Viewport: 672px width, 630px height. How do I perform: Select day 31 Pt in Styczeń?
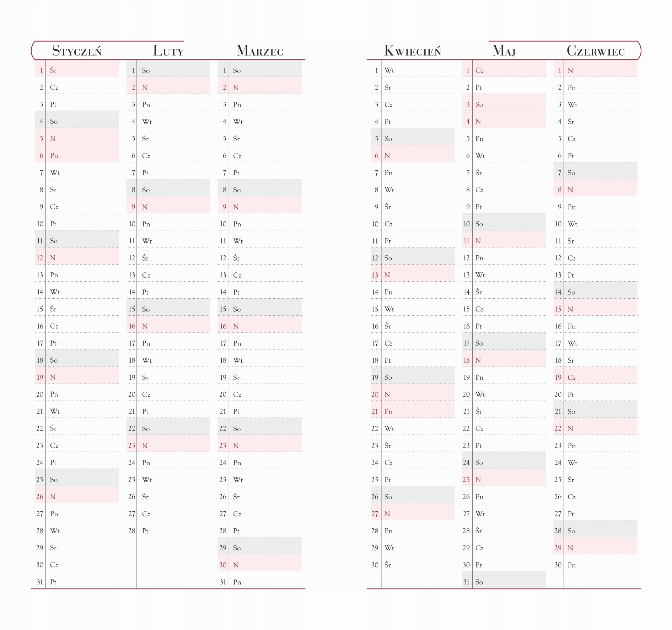click(x=77, y=582)
